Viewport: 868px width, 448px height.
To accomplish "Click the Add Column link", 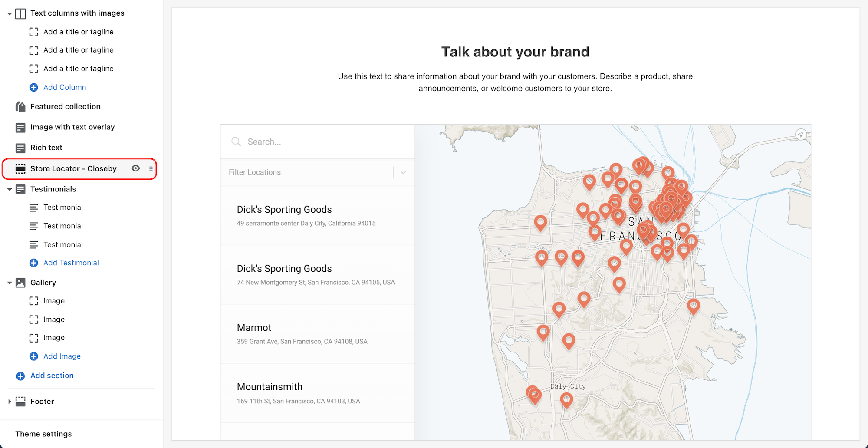I will pos(65,87).
